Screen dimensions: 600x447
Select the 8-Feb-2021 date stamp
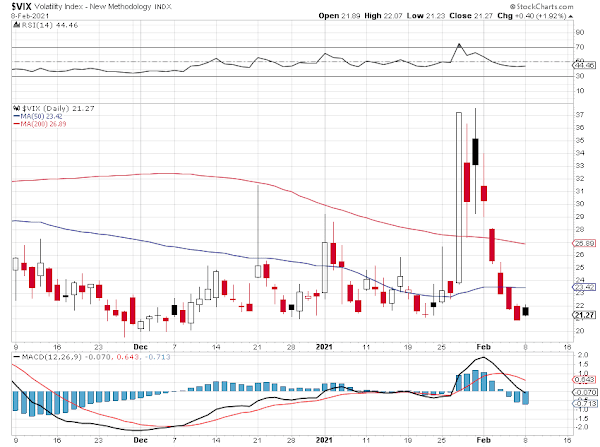click(30, 16)
